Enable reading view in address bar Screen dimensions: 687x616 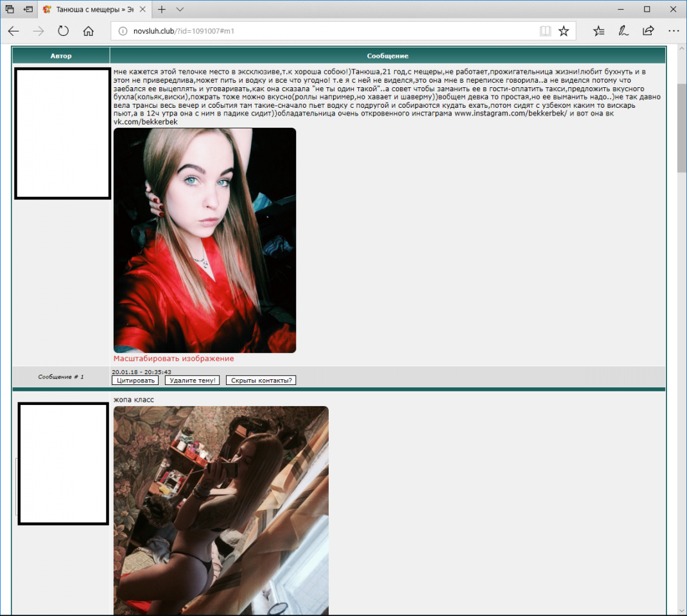pos(545,31)
